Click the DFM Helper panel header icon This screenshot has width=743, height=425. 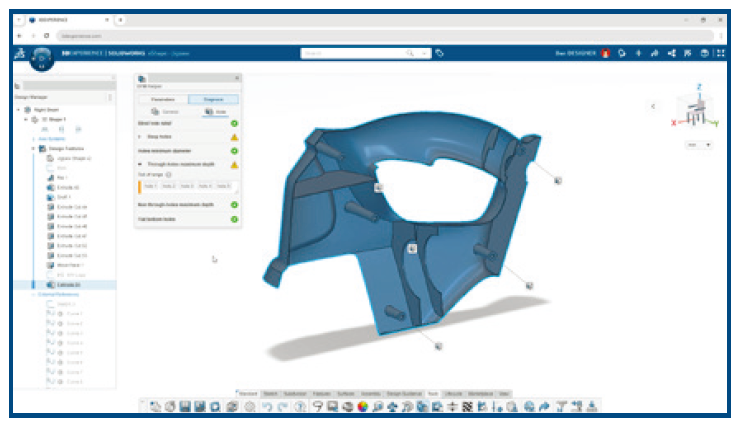coord(142,79)
